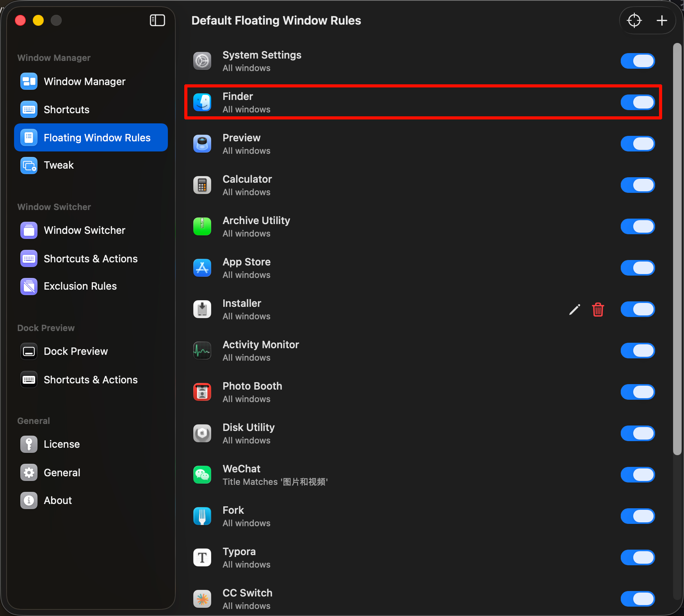Click the WeChat app icon
684x616 pixels.
[x=202, y=475]
